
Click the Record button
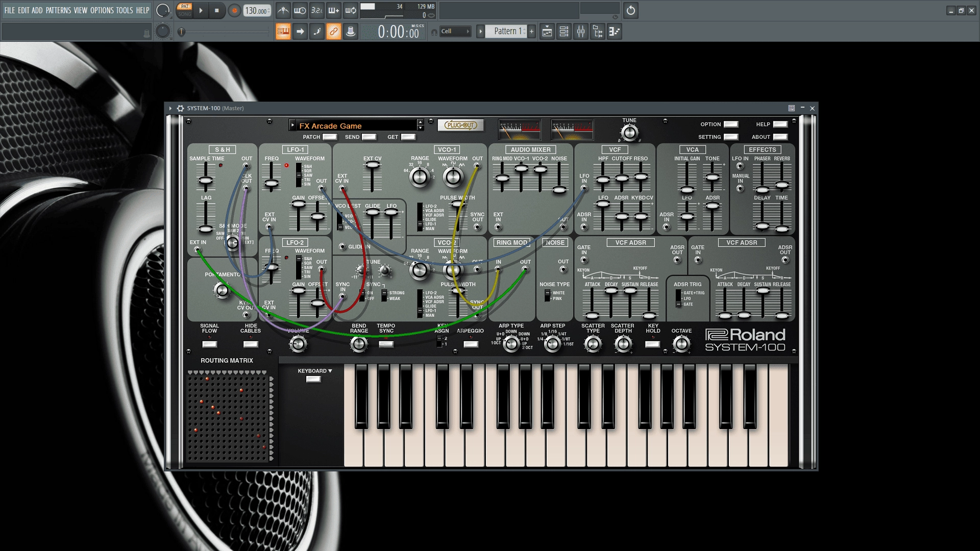[234, 11]
